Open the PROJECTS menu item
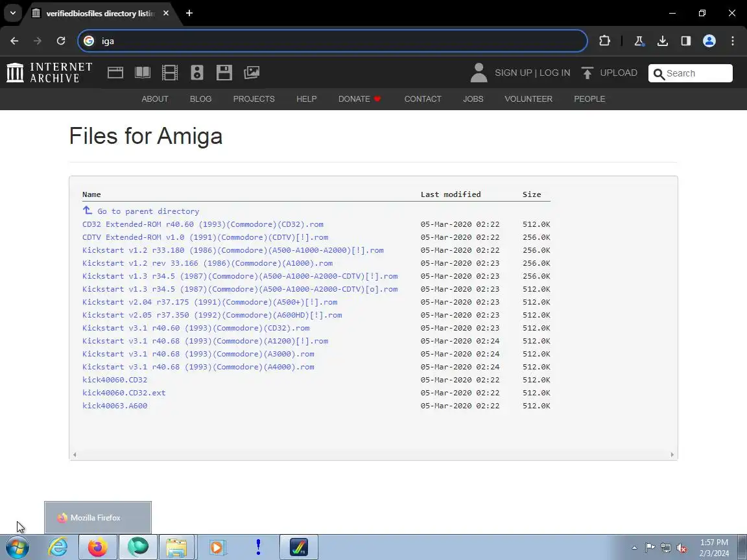The image size is (747, 560). tap(254, 99)
